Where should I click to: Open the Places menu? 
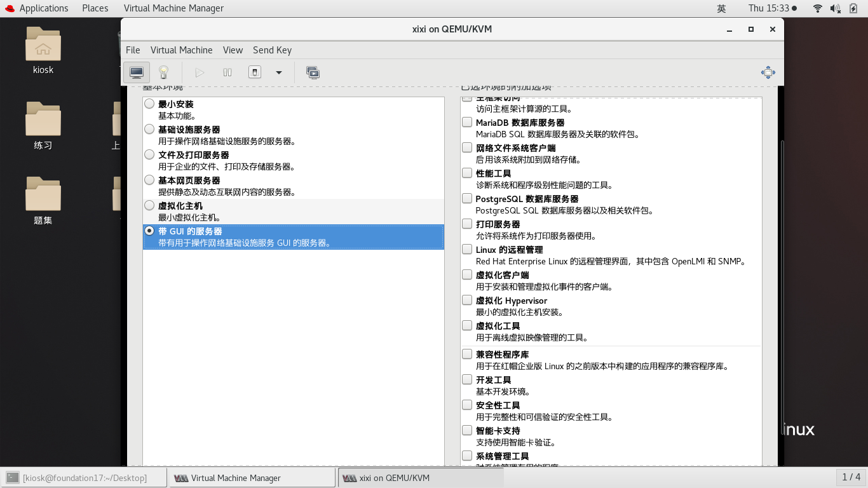pos(95,8)
